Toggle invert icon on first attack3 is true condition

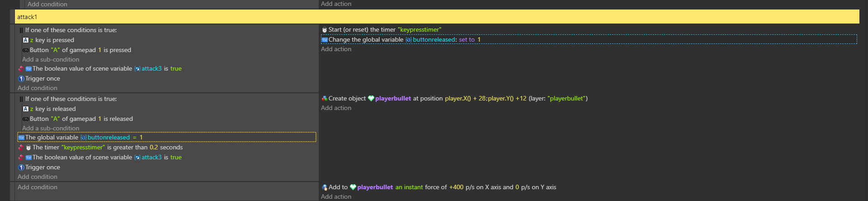click(x=21, y=69)
